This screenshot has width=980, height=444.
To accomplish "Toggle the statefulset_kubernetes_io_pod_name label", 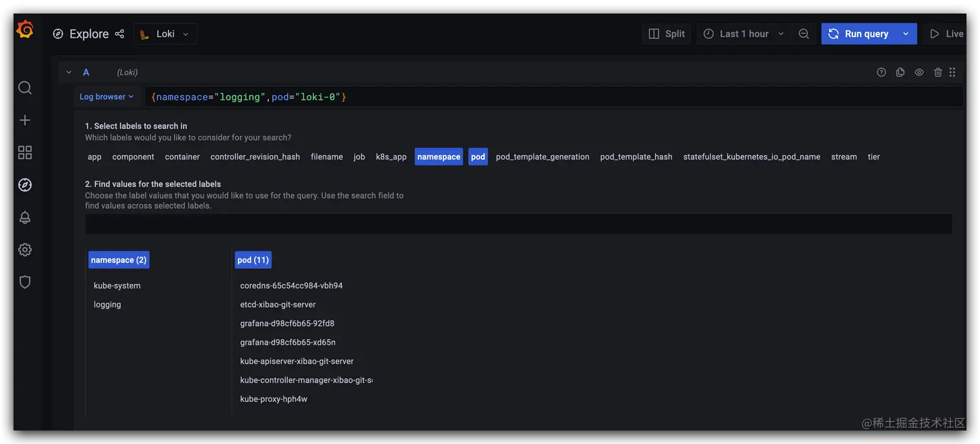I will [x=752, y=157].
